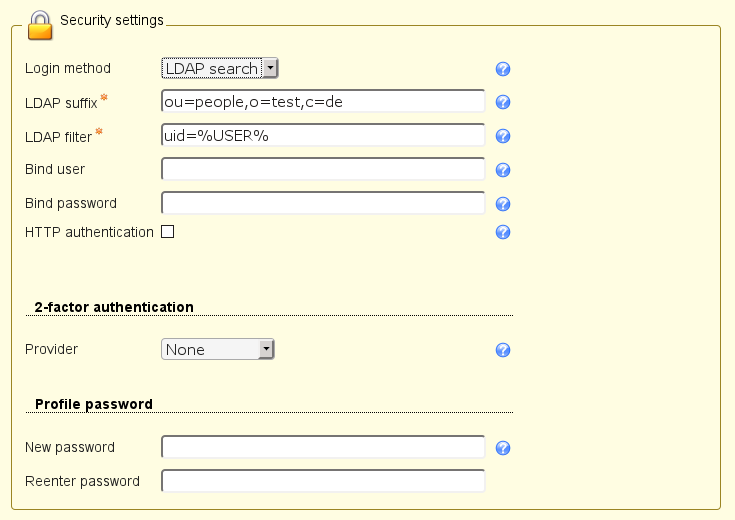Click help icon beside LDAP suffix
Screen dimensions: 735x520
pos(504,102)
